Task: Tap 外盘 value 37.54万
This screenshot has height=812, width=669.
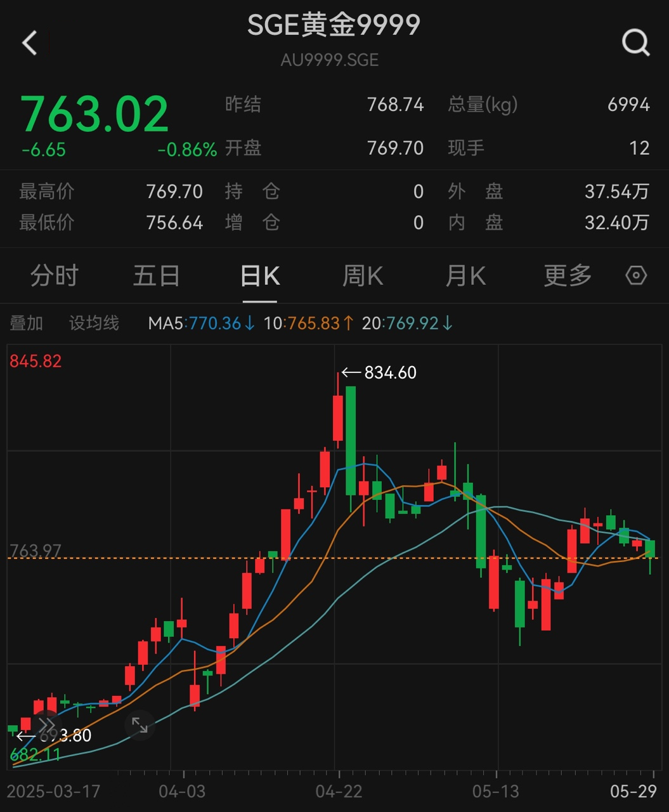Action: [x=617, y=192]
